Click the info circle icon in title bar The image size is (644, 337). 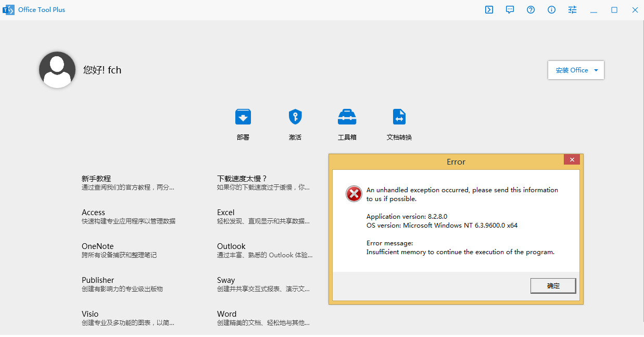coord(551,9)
